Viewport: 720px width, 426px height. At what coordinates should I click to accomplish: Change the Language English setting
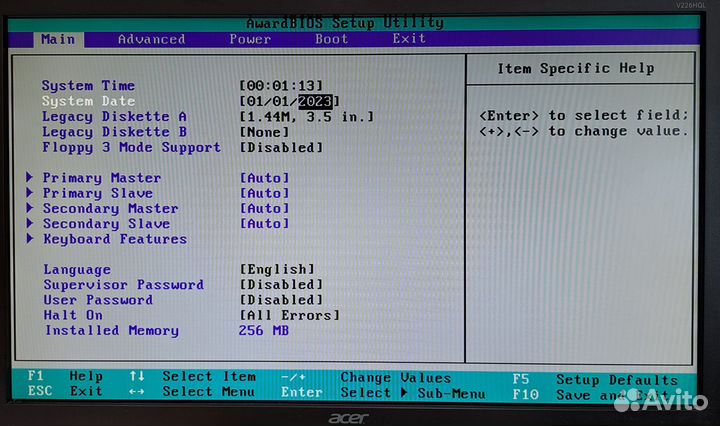277,269
